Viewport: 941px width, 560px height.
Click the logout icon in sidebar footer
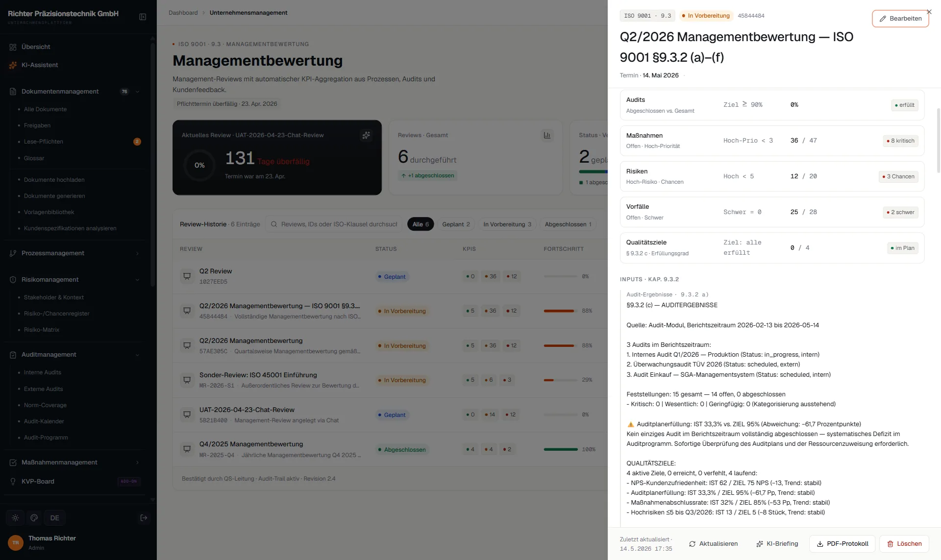(x=144, y=518)
